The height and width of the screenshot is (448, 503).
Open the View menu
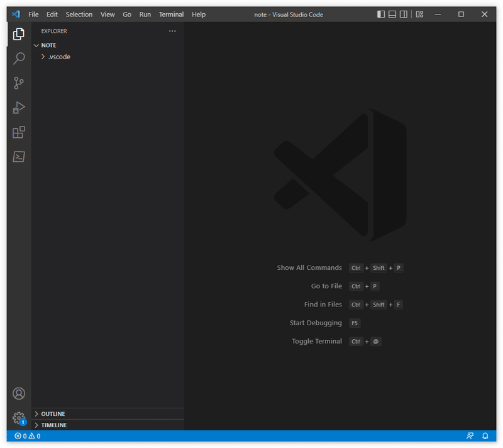[108, 14]
